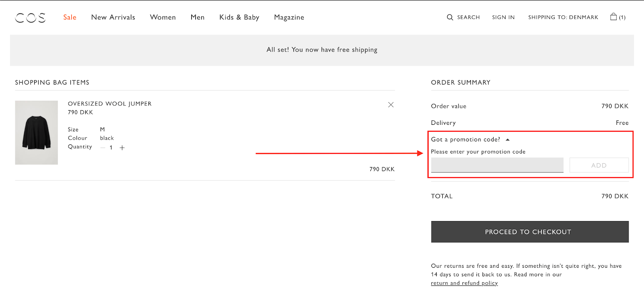Open Kids & Baby category
Viewport: 644px width, 300px height.
tap(239, 17)
